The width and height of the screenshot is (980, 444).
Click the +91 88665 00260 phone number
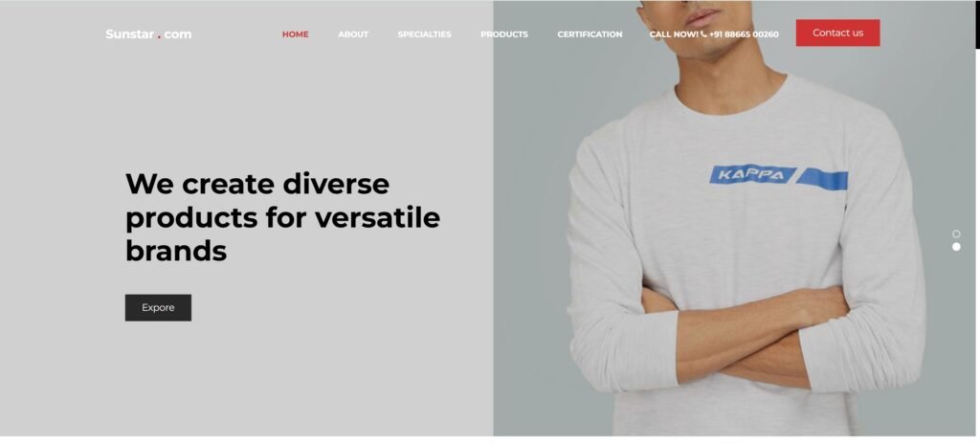[744, 34]
